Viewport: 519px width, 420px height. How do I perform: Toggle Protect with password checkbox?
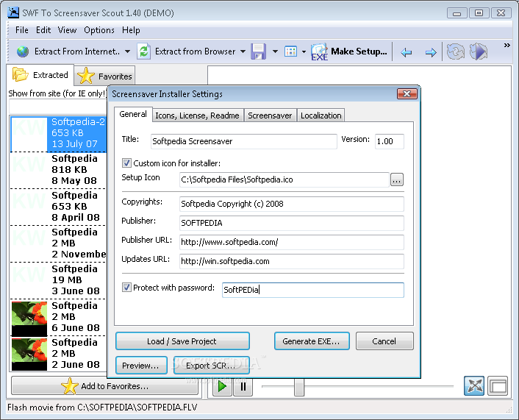[126, 287]
